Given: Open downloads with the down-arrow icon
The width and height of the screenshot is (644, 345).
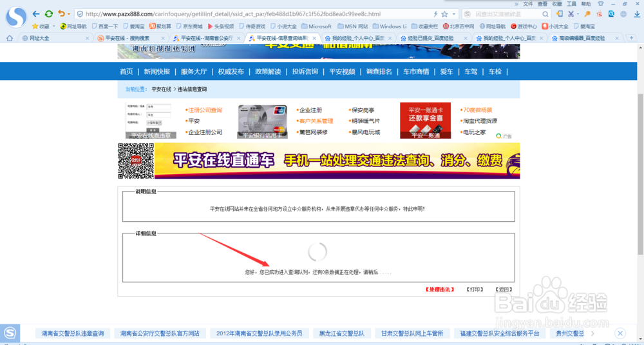Looking at the screenshot, I should 637,14.
